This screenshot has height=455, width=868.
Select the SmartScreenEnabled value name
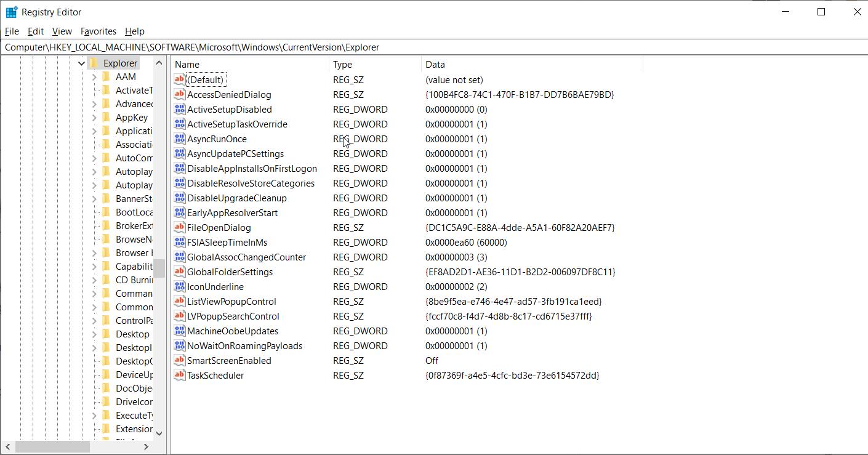(x=229, y=360)
